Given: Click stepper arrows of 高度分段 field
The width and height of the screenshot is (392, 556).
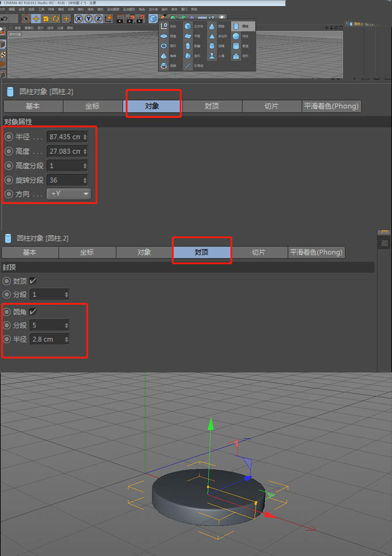Looking at the screenshot, I should [x=85, y=166].
